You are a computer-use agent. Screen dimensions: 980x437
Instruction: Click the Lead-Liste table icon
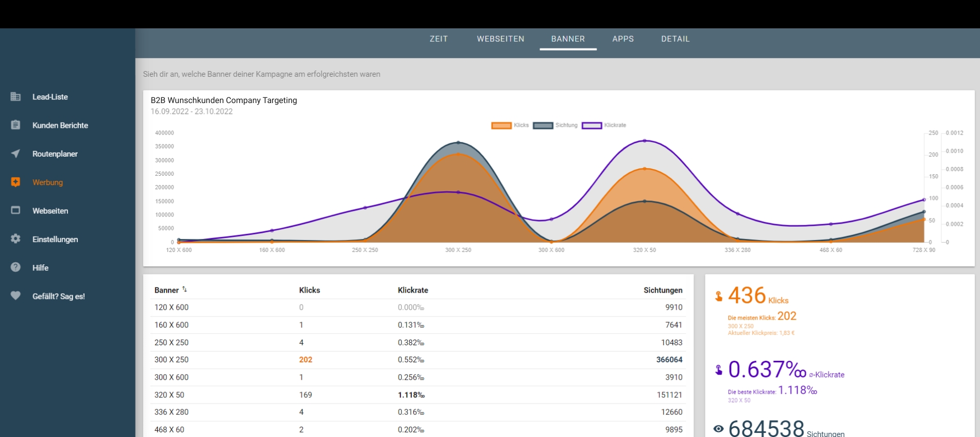(15, 96)
